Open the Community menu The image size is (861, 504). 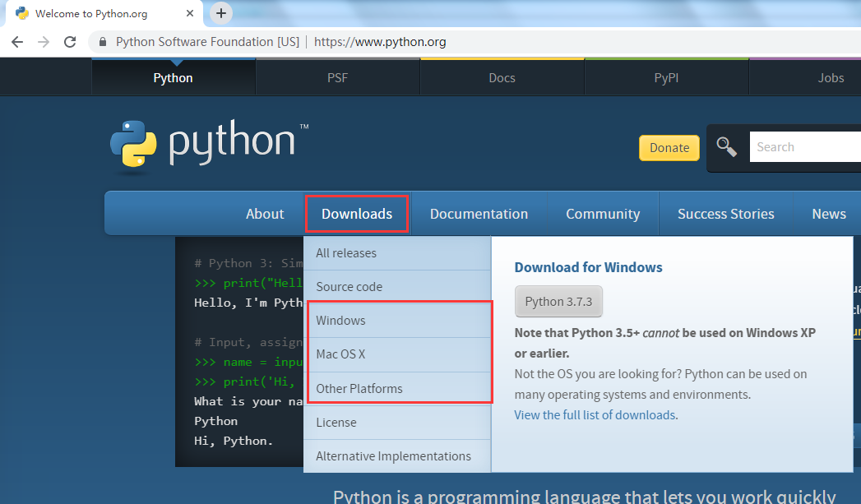click(x=603, y=214)
